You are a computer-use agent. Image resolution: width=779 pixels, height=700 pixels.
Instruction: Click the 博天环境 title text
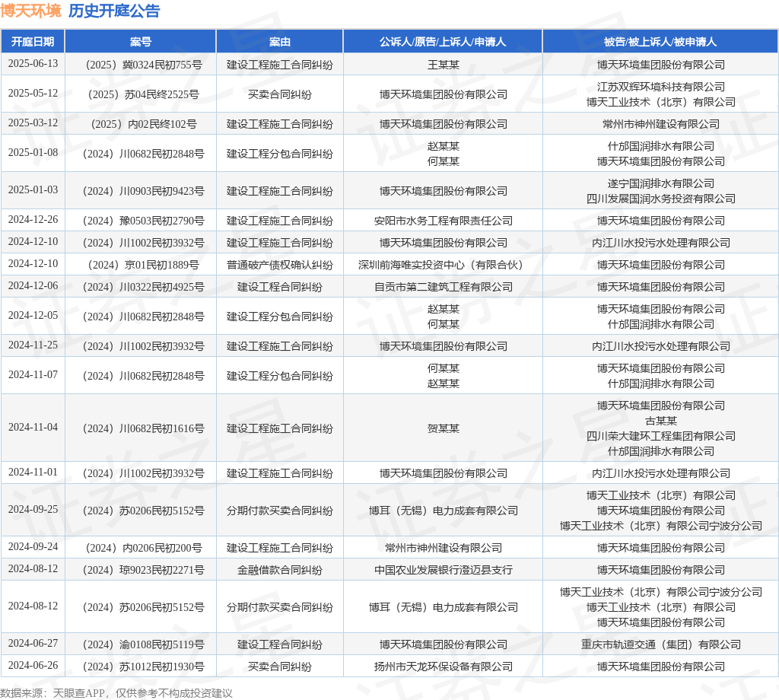[x=30, y=11]
